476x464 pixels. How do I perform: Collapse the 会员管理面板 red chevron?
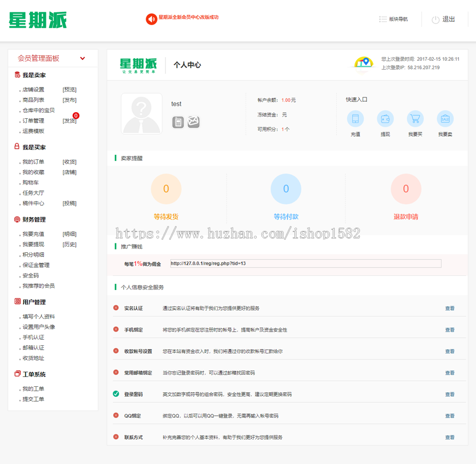click(x=83, y=59)
